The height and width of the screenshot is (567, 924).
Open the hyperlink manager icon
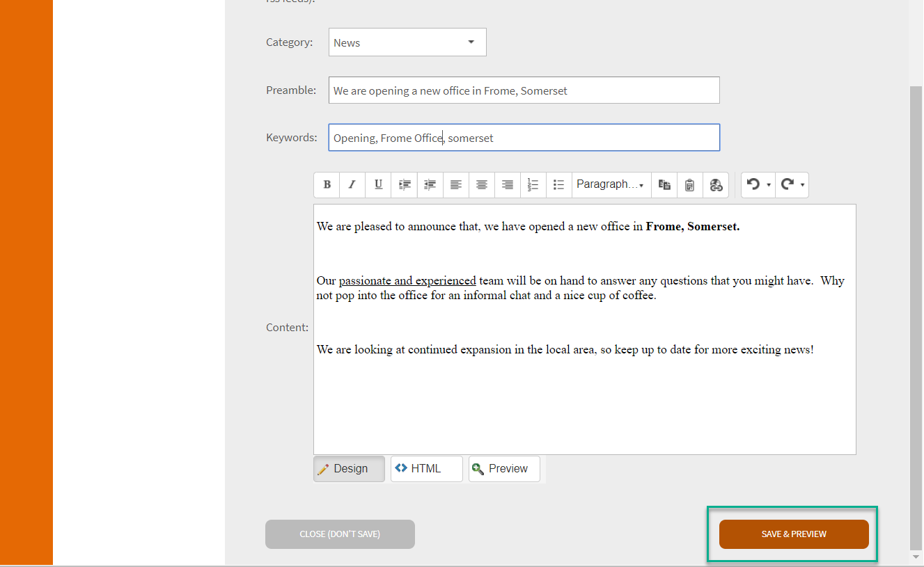pos(716,185)
